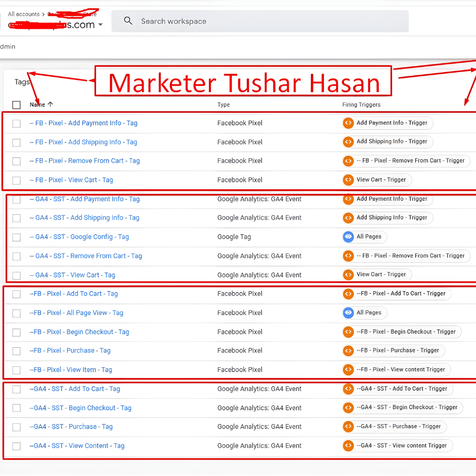The height and width of the screenshot is (476, 476).
Task: Click the event icon on Add Payment Info - Trigger chip
Action: pyautogui.click(x=348, y=123)
